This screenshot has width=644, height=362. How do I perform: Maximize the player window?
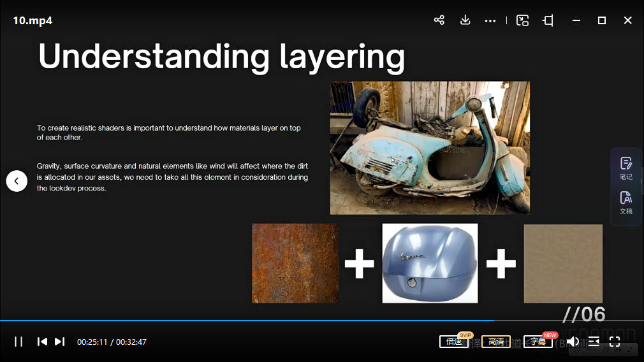tap(602, 20)
